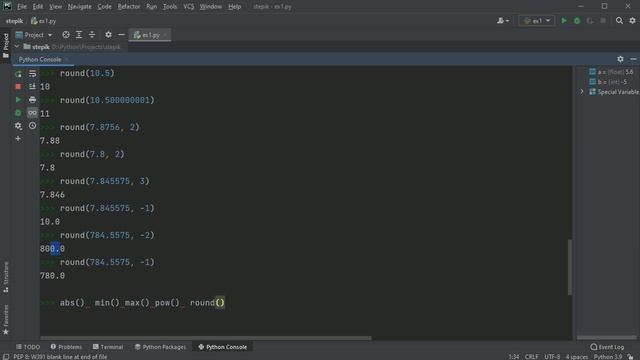Viewport: 640px width, 360px height.
Task: Open the user account dropdown icon
Action: pyautogui.click(x=503, y=20)
